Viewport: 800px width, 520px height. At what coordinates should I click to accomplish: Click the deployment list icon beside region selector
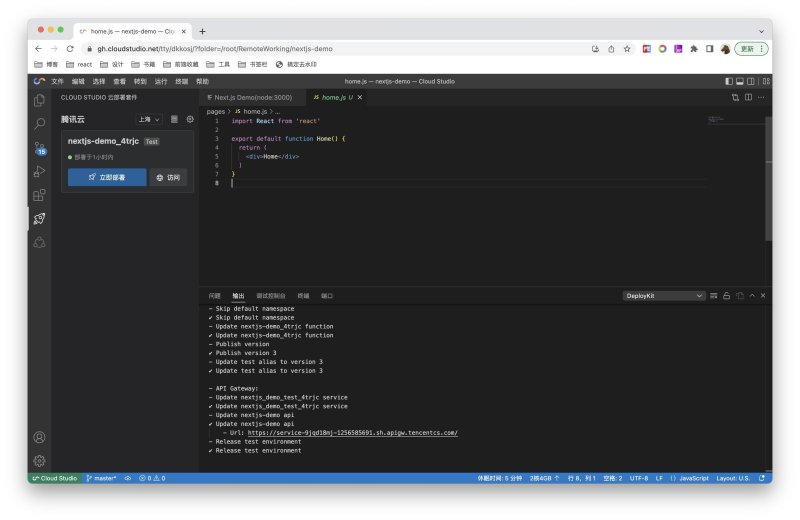click(174, 119)
